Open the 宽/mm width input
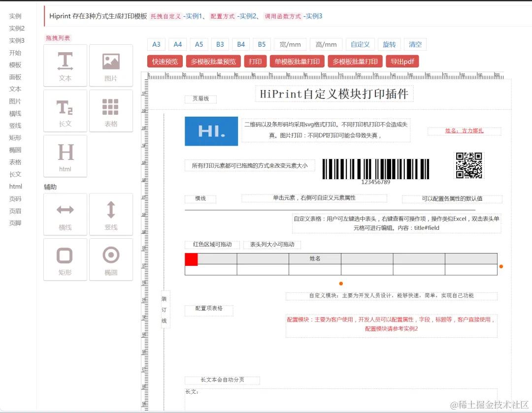The image size is (532, 413). point(290,44)
